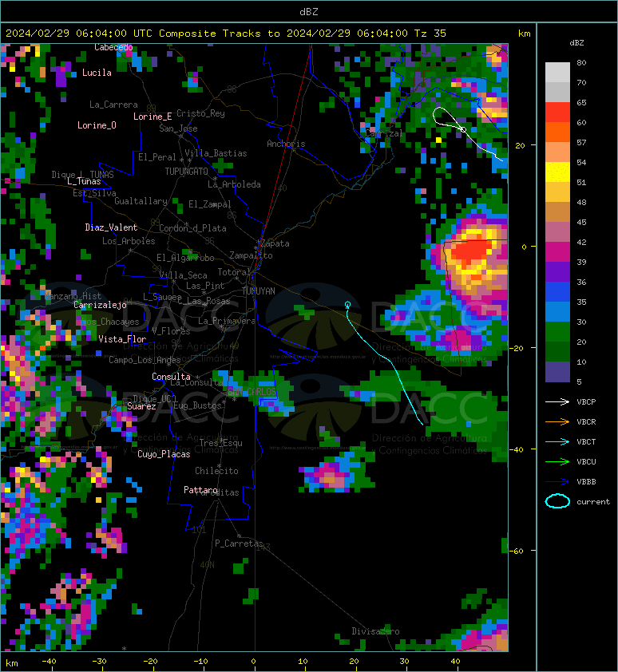The image size is (618, 672).
Task: Click the Villa_Seca town label
Action: point(183,275)
